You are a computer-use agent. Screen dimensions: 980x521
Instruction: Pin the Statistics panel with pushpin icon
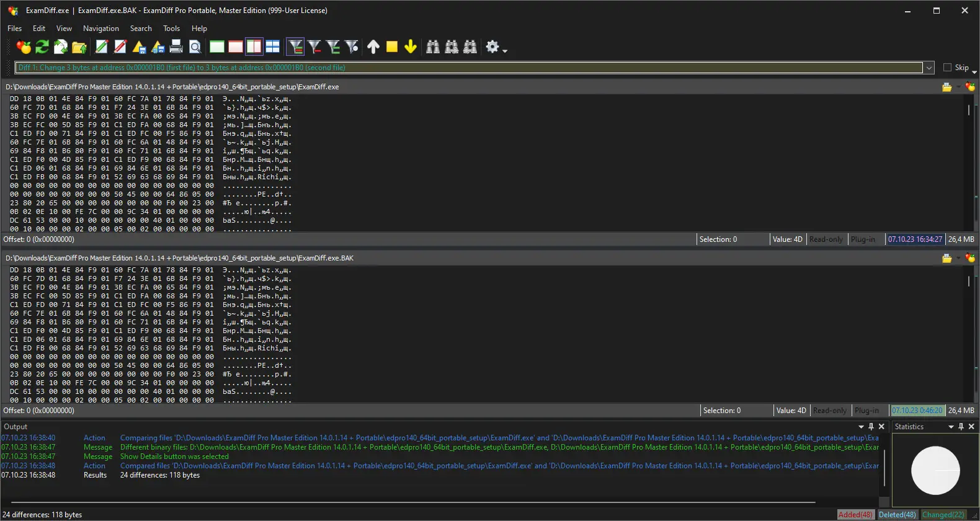tap(961, 427)
